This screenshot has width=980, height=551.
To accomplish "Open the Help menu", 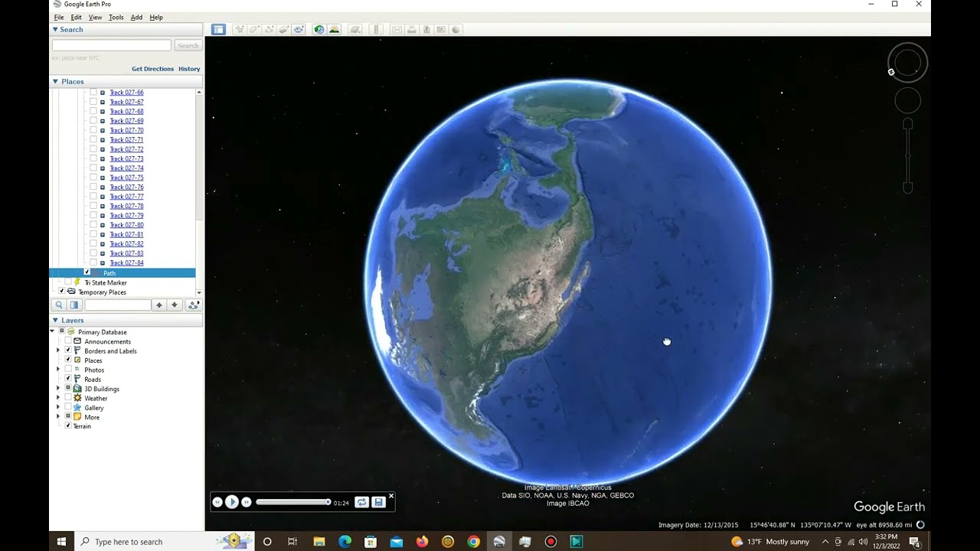I will click(156, 17).
